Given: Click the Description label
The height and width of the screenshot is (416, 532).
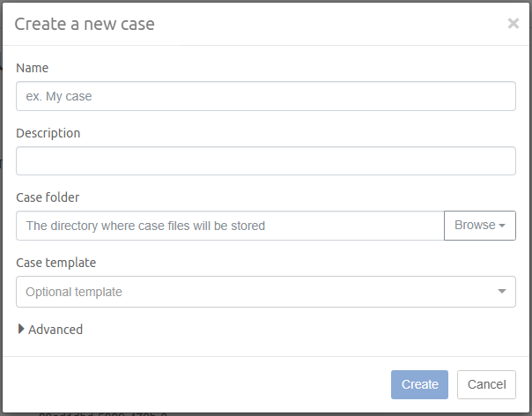Looking at the screenshot, I should tap(48, 133).
